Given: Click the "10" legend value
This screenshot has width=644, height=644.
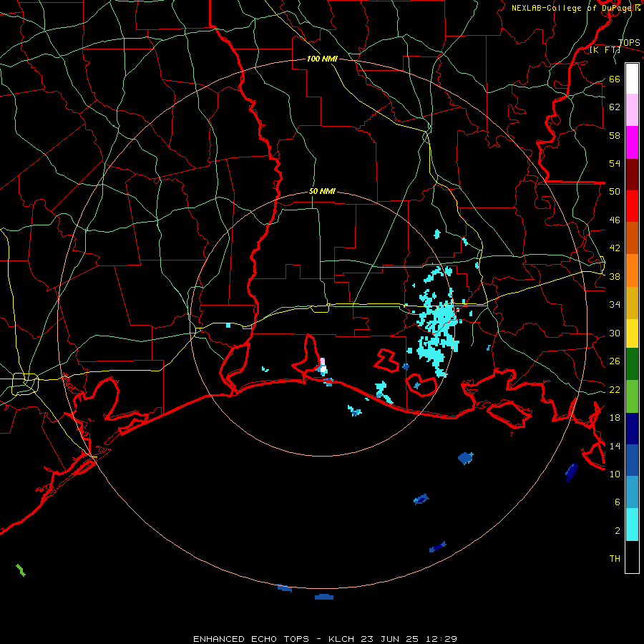Looking at the screenshot, I should coord(615,474).
